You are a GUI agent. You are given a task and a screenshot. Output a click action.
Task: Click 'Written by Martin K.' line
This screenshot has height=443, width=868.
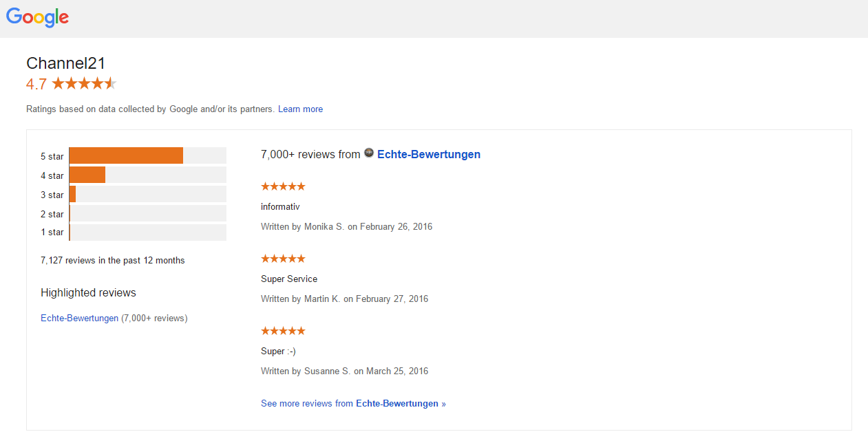coord(344,299)
